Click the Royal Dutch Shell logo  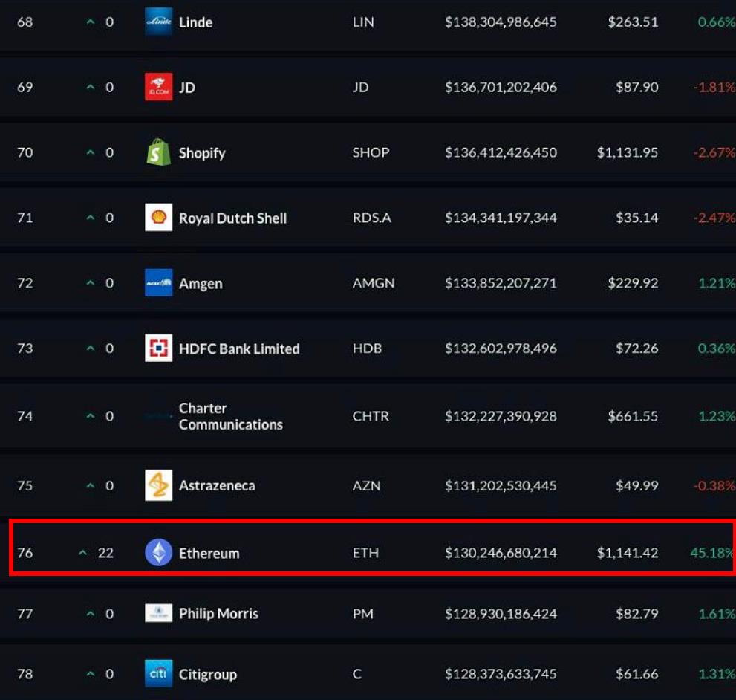point(159,218)
